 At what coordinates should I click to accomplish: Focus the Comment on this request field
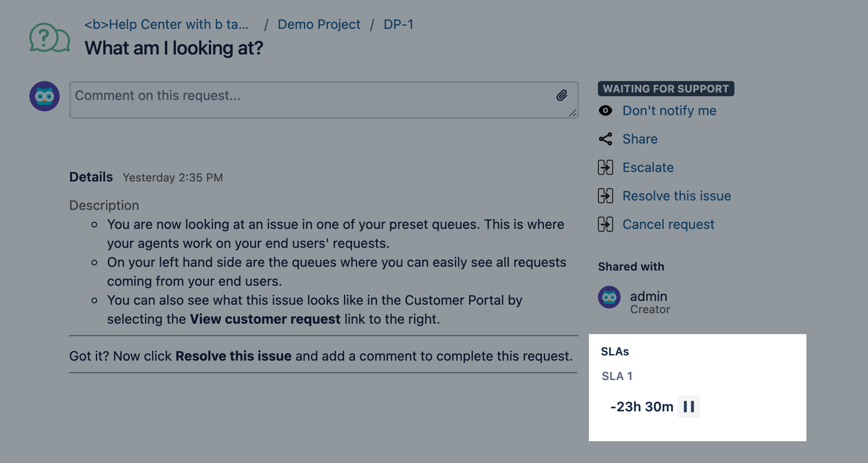coord(324,100)
